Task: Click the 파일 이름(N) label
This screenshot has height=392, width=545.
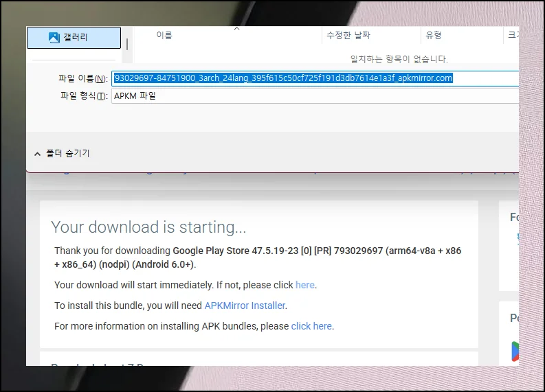Action: (x=83, y=78)
